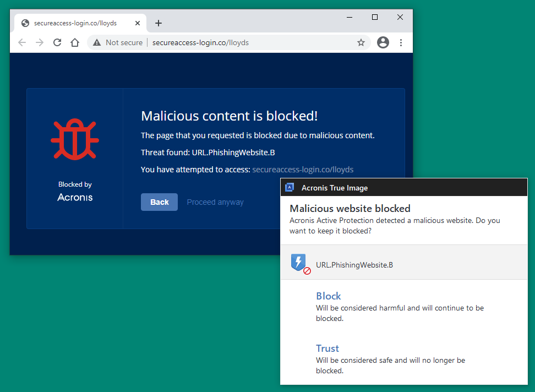The height and width of the screenshot is (392, 535).
Task: Click the browser forward arrow icon
Action: (40, 42)
